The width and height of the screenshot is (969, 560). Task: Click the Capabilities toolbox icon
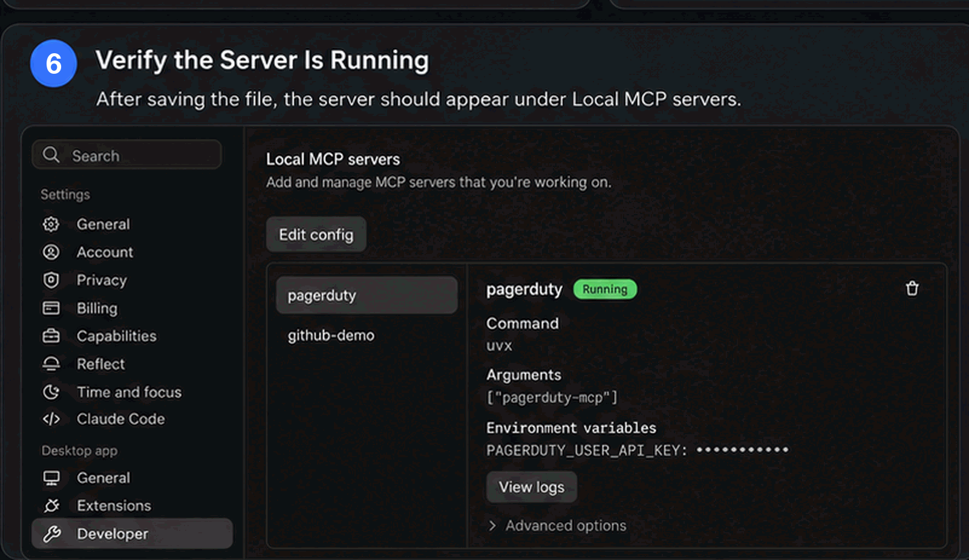tap(51, 336)
